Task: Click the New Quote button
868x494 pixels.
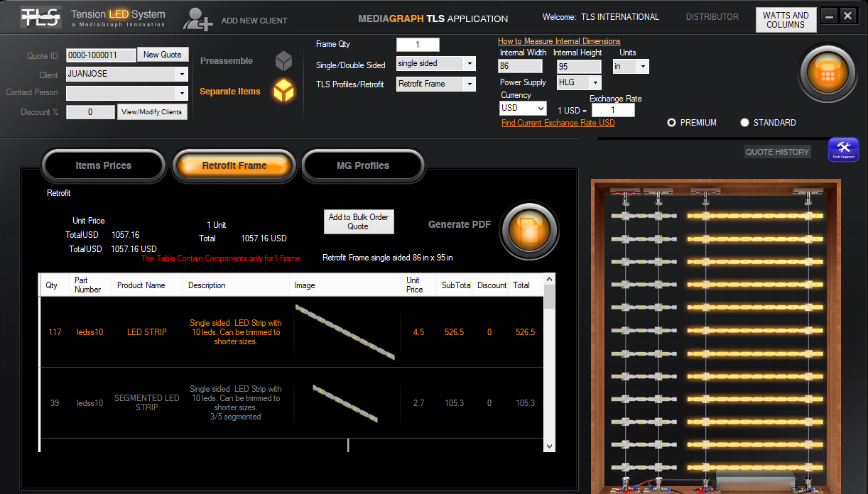Action: tap(163, 55)
